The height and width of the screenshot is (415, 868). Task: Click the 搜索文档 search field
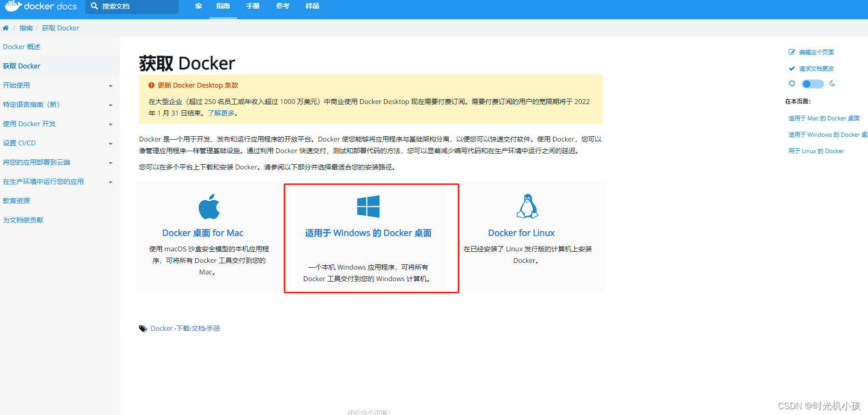(132, 6)
